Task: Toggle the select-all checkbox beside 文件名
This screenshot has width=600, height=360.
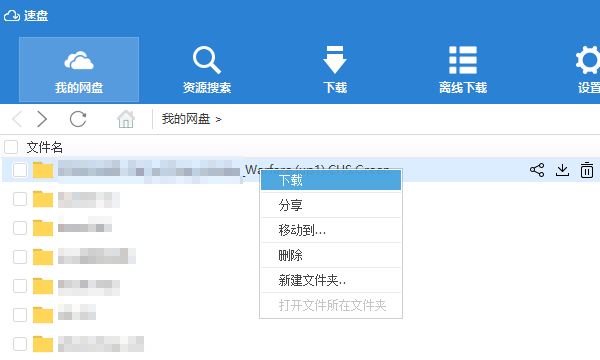Action: (11, 147)
